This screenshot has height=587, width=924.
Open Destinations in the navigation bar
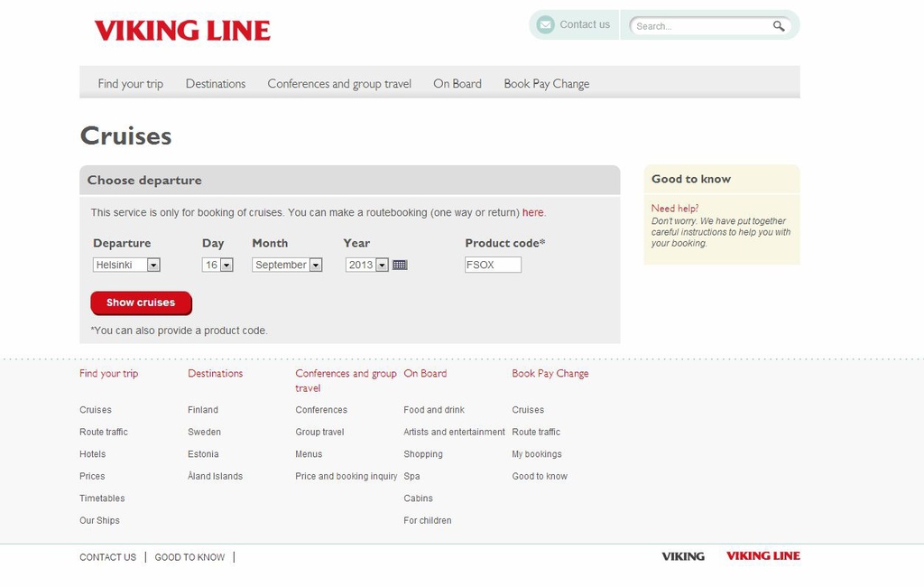[216, 84]
